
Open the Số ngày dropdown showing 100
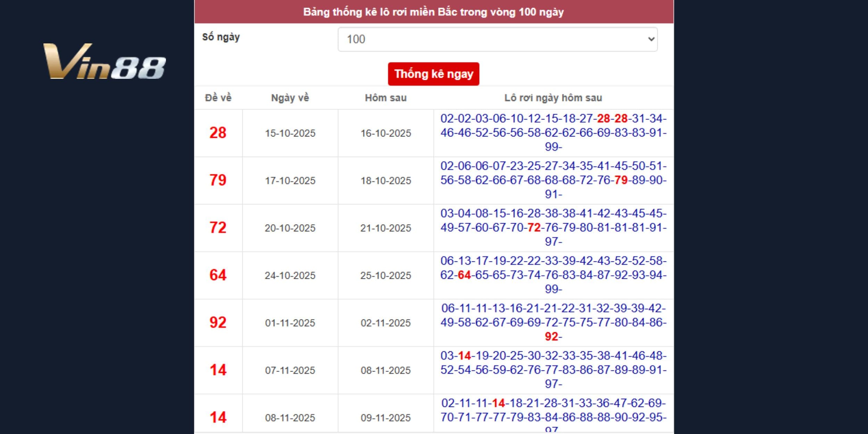(497, 39)
